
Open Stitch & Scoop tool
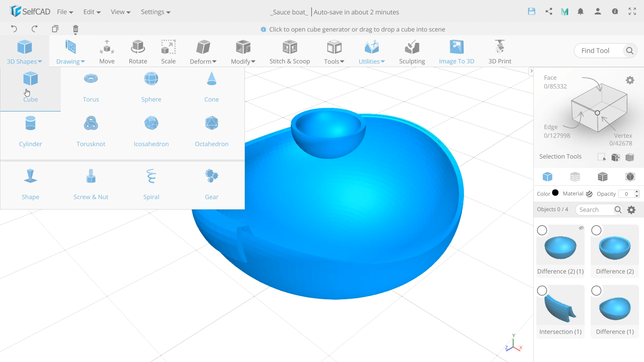pos(290,52)
